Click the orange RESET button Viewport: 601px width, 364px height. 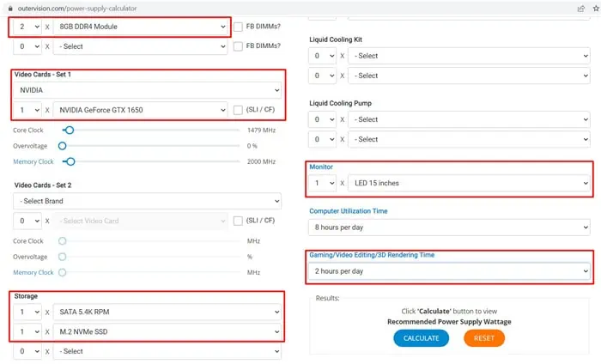click(x=484, y=338)
